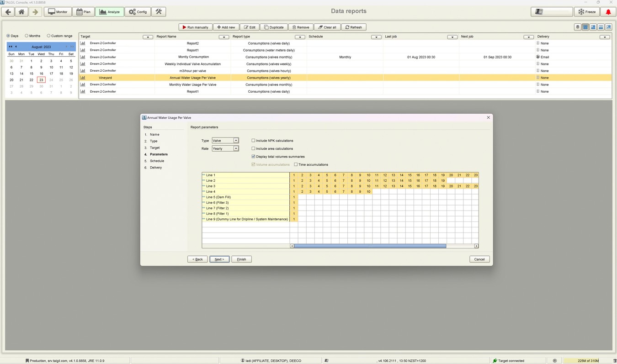Click the trash can status bar icon
Viewport: 617px width, 364px height.
point(614,361)
